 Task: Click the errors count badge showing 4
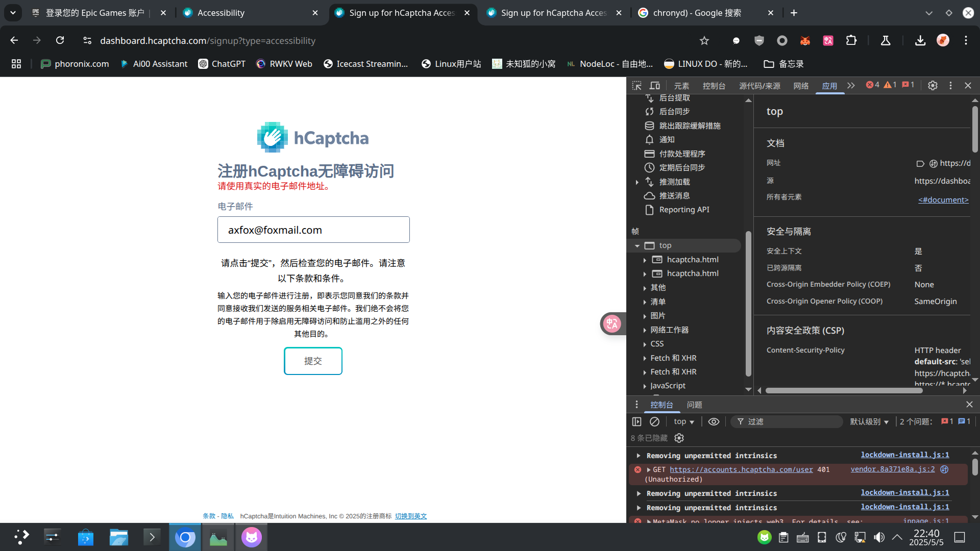(873, 85)
